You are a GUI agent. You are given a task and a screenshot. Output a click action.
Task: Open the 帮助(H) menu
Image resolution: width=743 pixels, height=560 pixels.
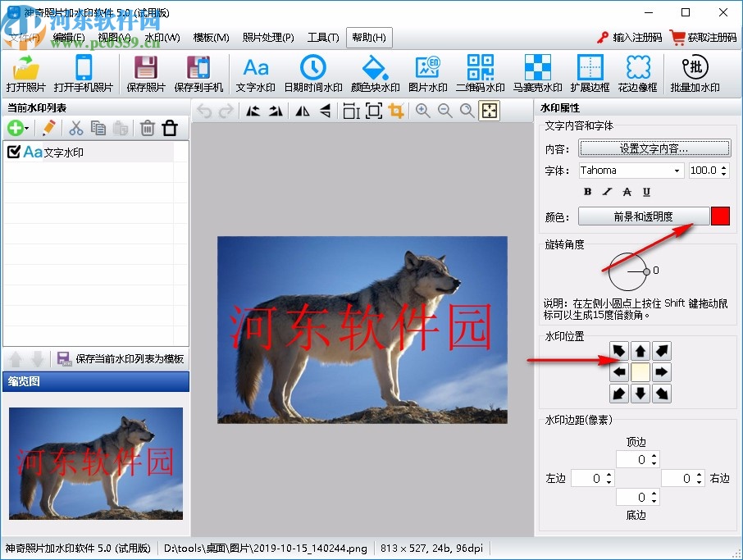tap(369, 38)
